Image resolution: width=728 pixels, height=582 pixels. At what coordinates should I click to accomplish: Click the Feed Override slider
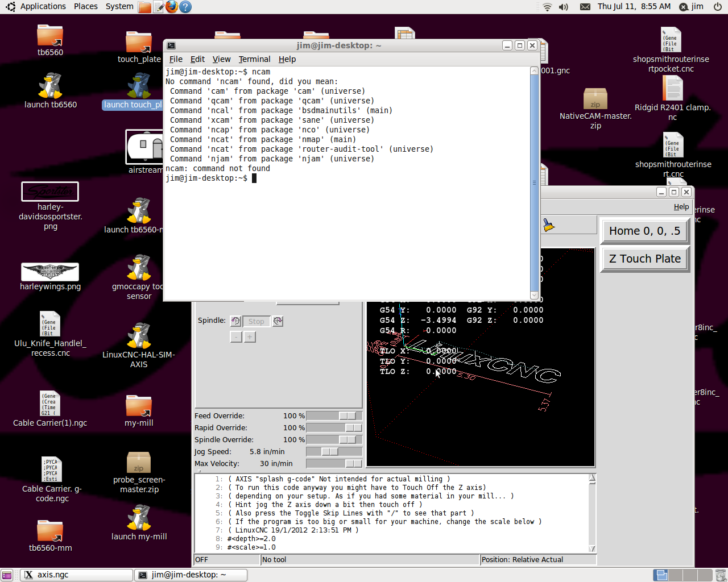pos(334,416)
